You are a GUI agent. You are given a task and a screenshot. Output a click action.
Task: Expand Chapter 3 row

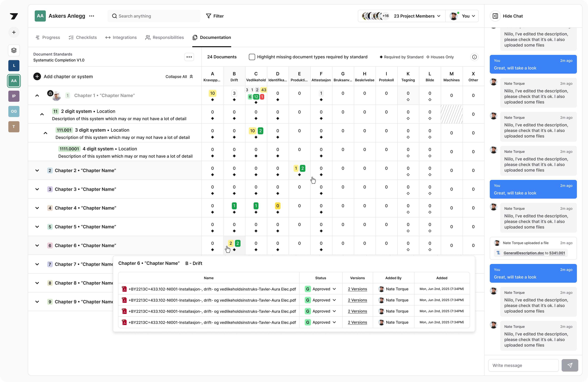(37, 189)
